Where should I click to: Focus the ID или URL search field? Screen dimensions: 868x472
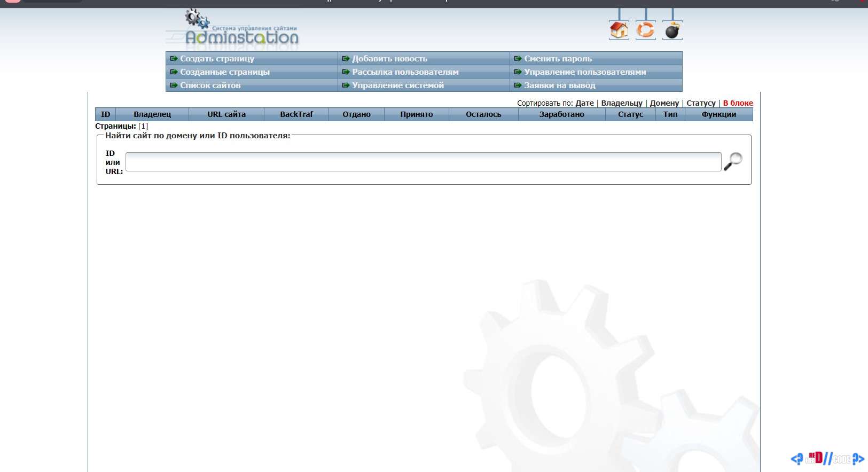click(x=423, y=162)
